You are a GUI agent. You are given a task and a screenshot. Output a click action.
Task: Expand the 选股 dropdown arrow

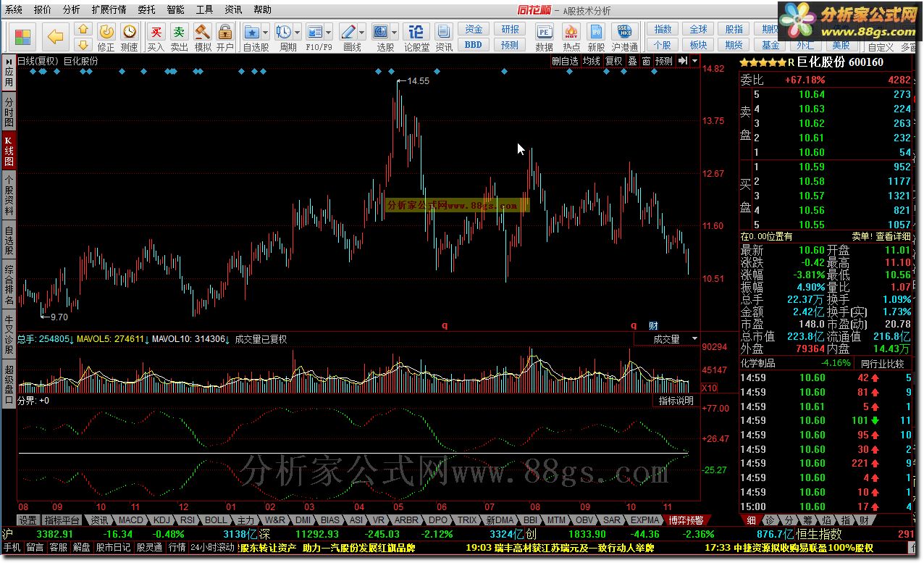[x=395, y=32]
